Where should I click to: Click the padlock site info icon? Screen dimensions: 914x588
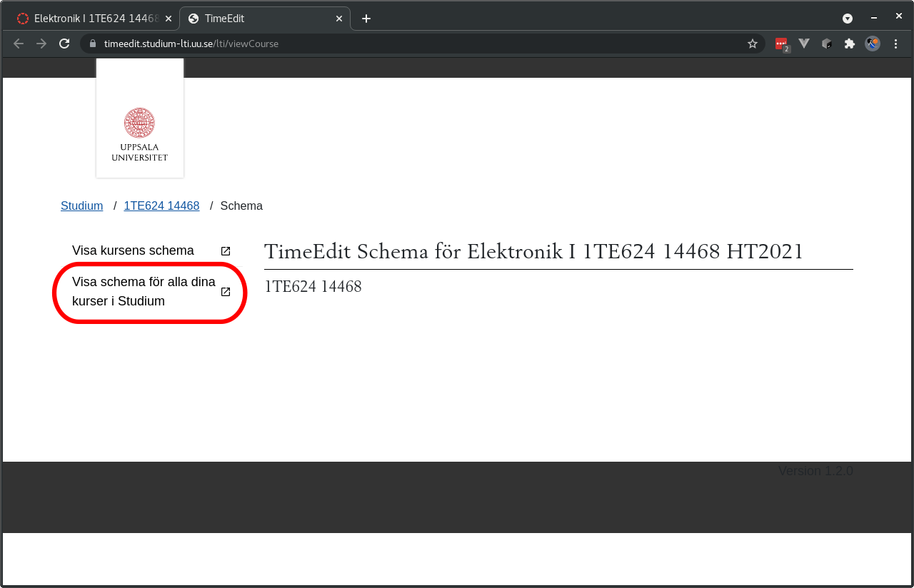[x=92, y=44]
